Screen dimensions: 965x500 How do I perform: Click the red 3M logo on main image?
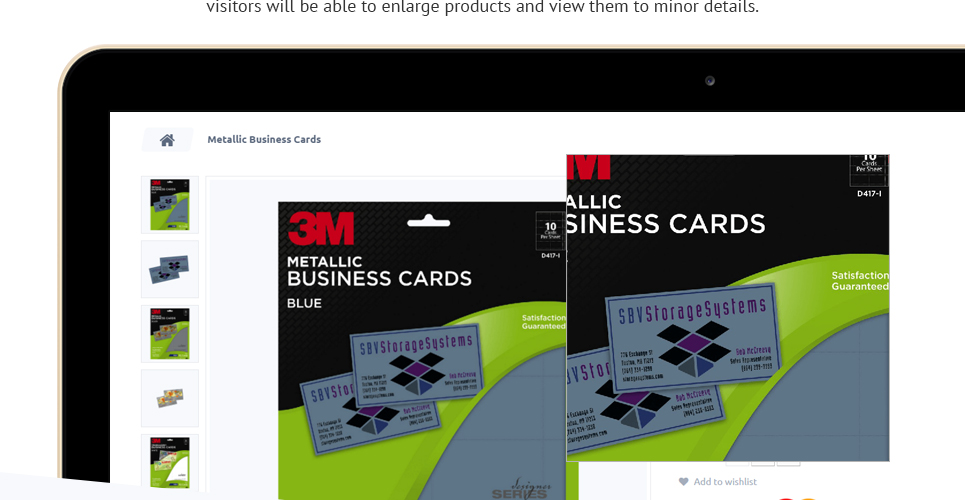321,228
